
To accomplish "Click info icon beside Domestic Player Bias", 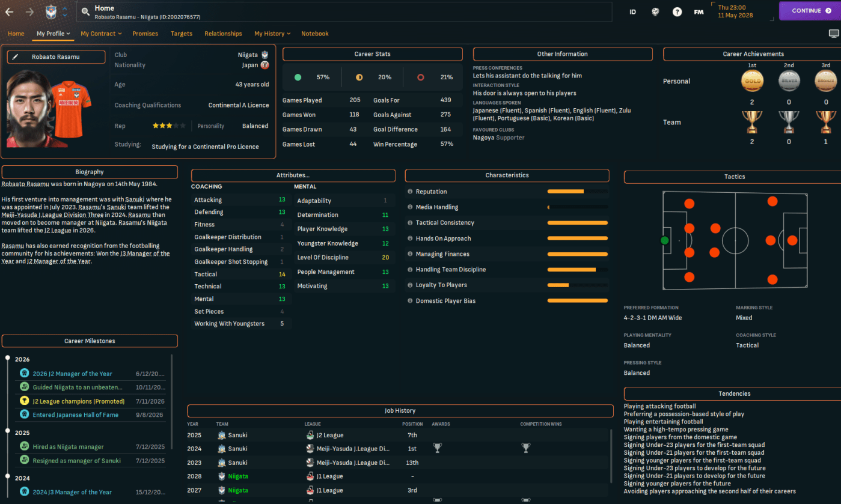I will click(x=410, y=301).
